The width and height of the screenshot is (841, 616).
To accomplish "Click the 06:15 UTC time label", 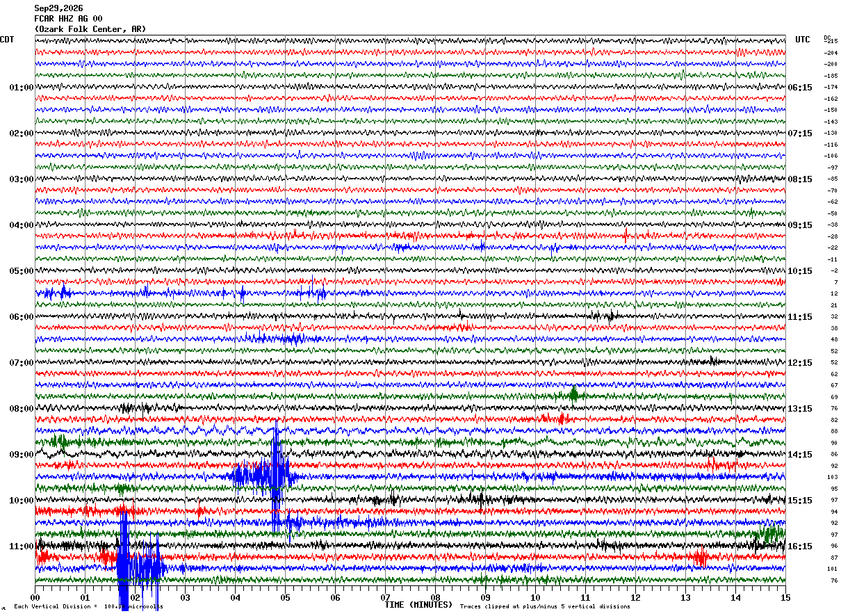I will pyautogui.click(x=801, y=88).
